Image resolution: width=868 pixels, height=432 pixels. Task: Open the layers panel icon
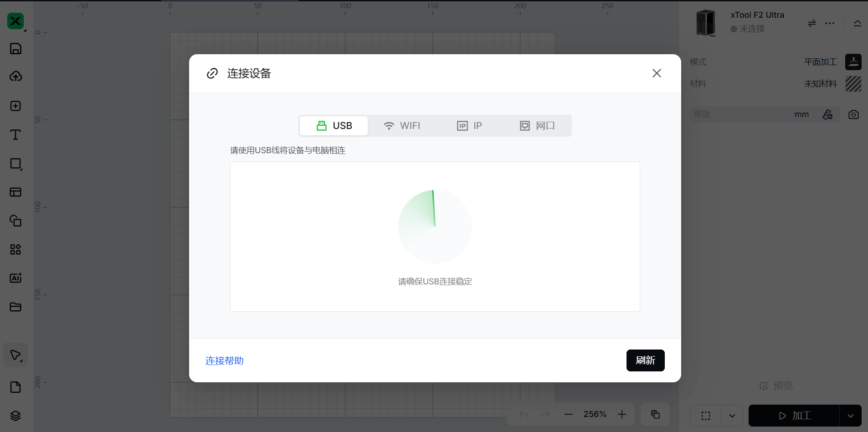15,416
